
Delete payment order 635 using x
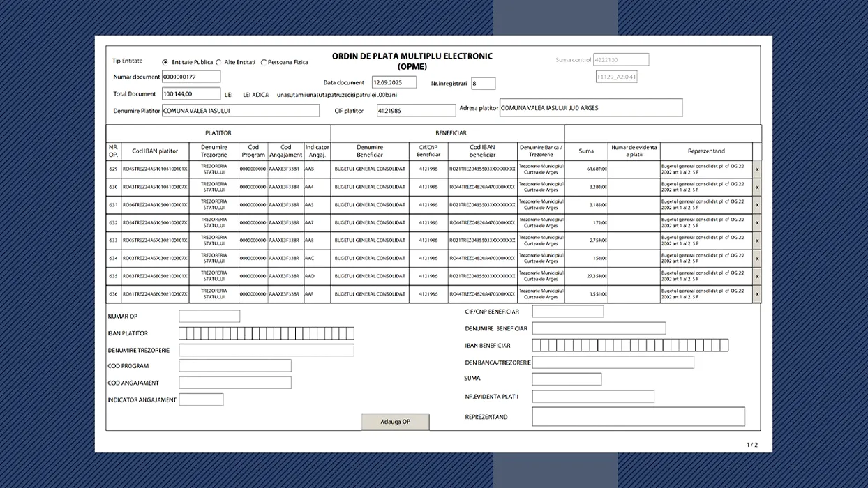(x=757, y=277)
